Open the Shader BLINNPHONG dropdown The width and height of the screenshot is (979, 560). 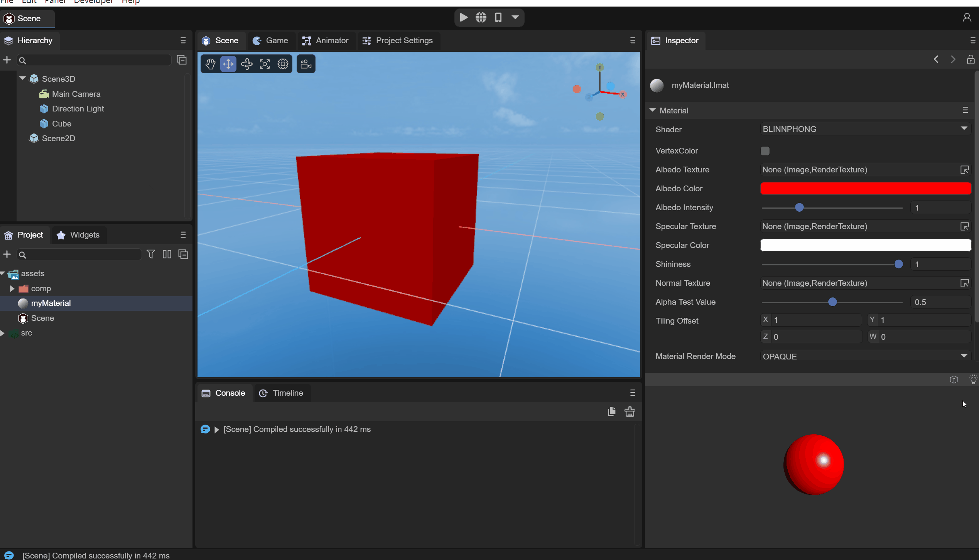tap(865, 129)
